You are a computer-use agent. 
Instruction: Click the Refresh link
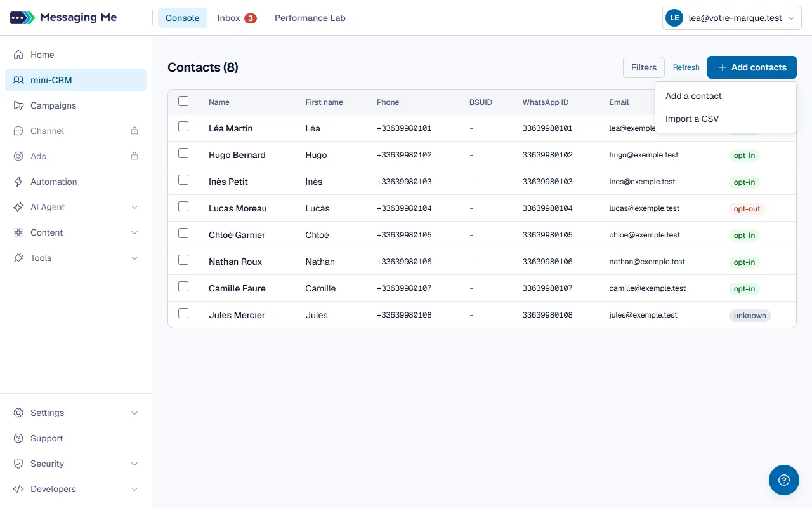coord(686,67)
